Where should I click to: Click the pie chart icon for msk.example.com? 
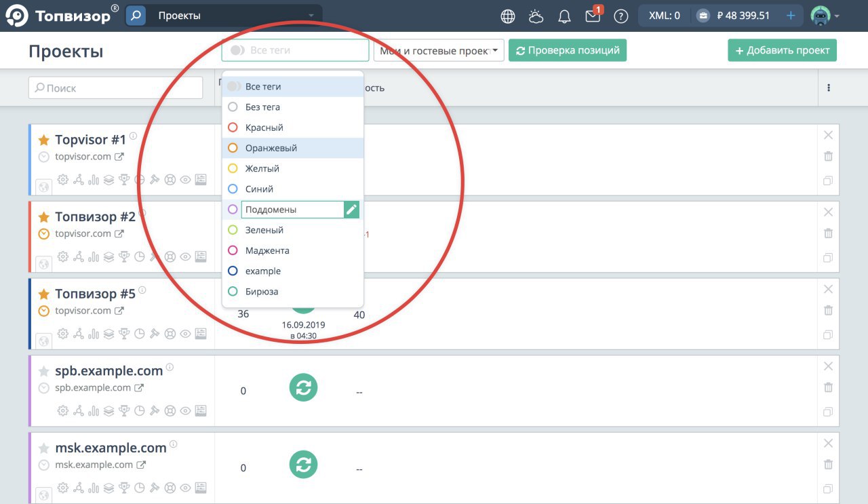(139, 488)
